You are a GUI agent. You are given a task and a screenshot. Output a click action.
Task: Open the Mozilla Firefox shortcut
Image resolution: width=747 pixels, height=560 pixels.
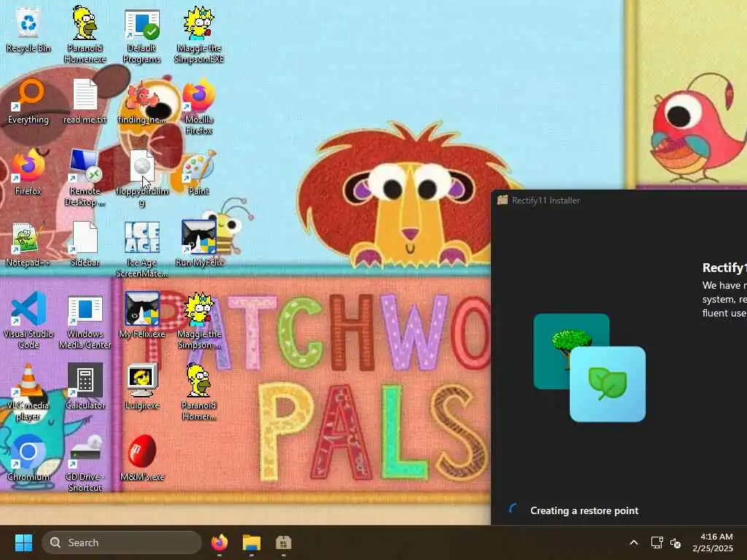(x=199, y=106)
